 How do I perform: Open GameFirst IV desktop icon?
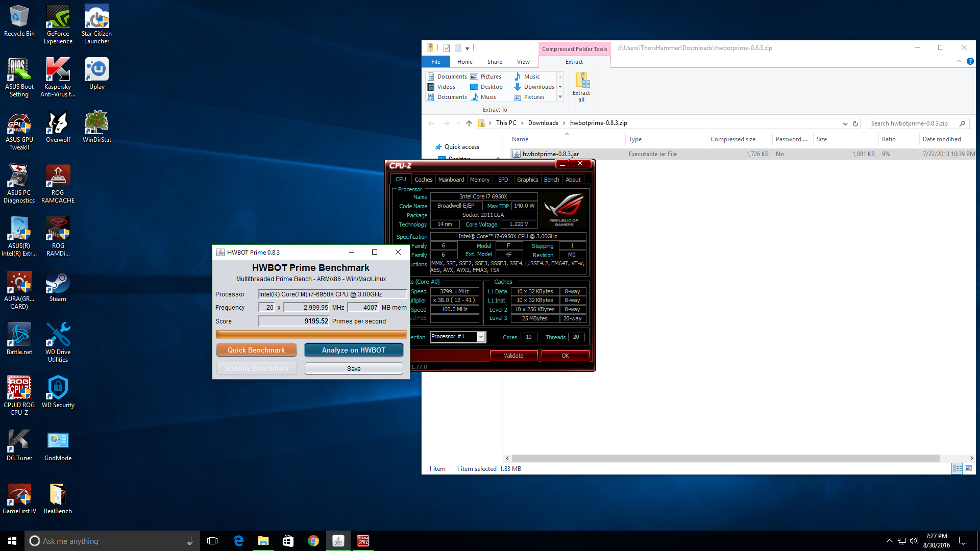(19, 498)
